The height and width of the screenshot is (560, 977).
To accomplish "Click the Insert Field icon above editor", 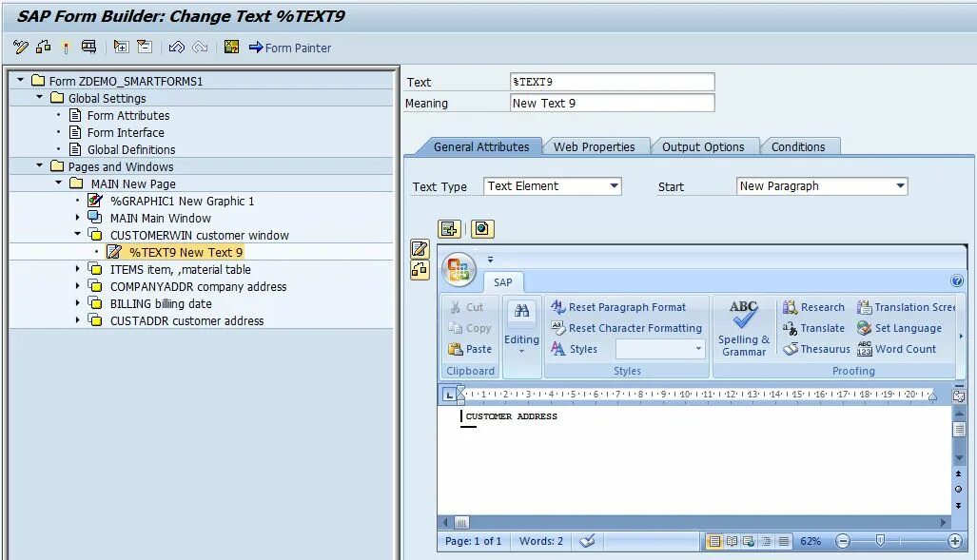I will [x=449, y=228].
